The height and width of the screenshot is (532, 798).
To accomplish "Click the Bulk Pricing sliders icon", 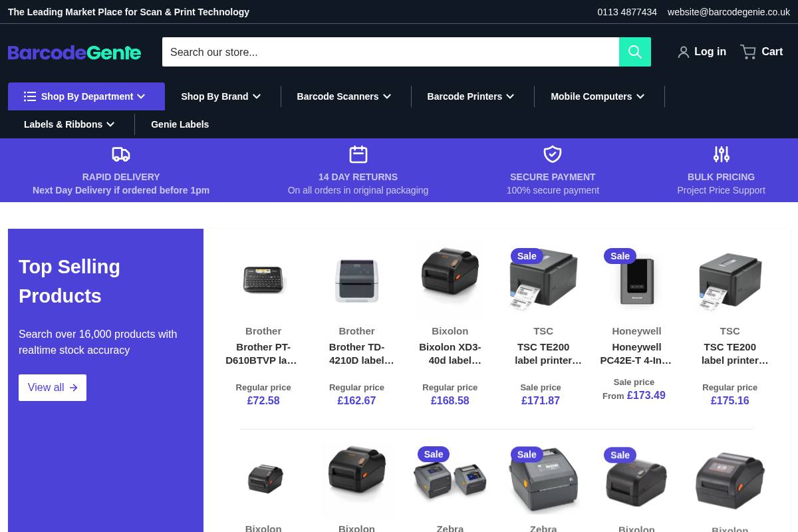I will pyautogui.click(x=722, y=154).
